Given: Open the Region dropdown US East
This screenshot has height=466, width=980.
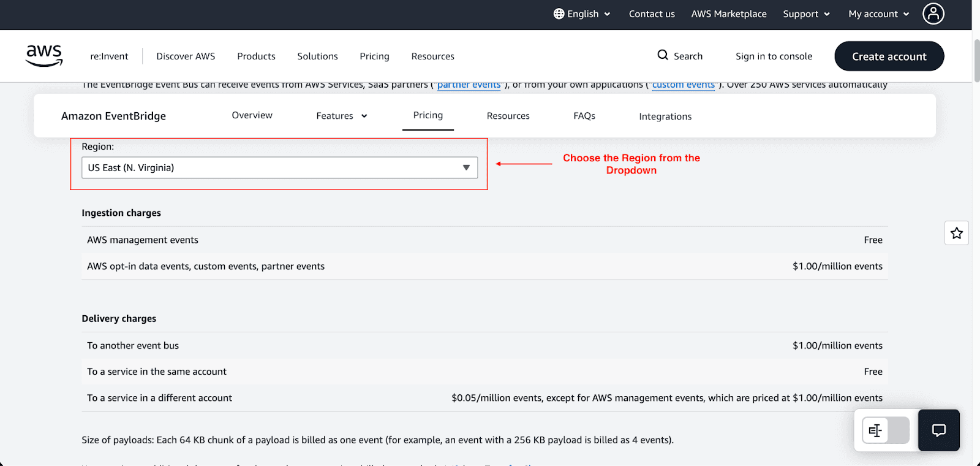Looking at the screenshot, I should (x=279, y=167).
